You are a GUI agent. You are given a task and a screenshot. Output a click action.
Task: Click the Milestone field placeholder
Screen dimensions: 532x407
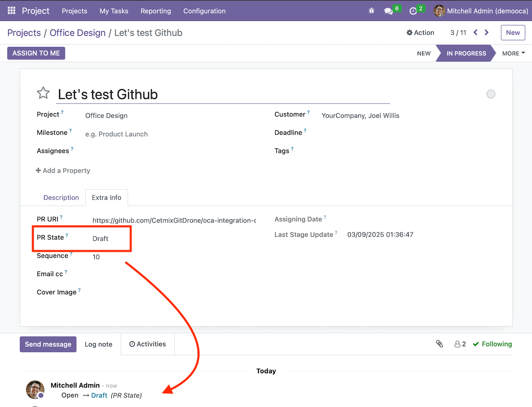[x=116, y=134]
